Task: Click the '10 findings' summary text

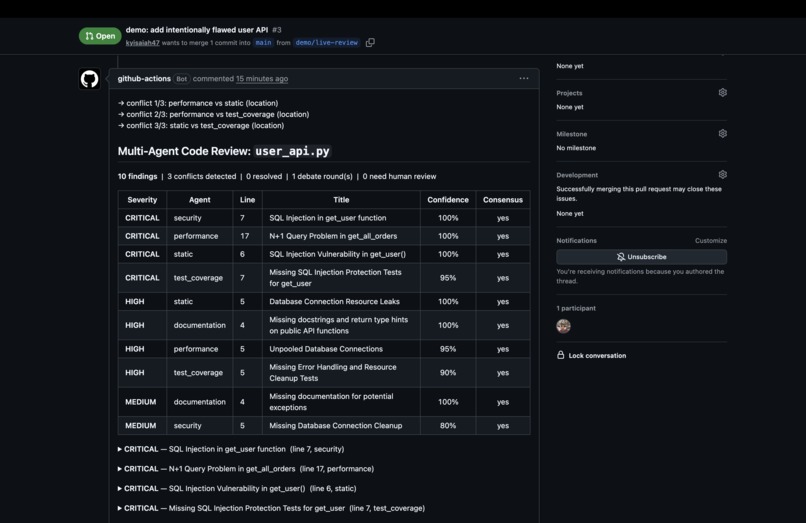Action: (137, 176)
